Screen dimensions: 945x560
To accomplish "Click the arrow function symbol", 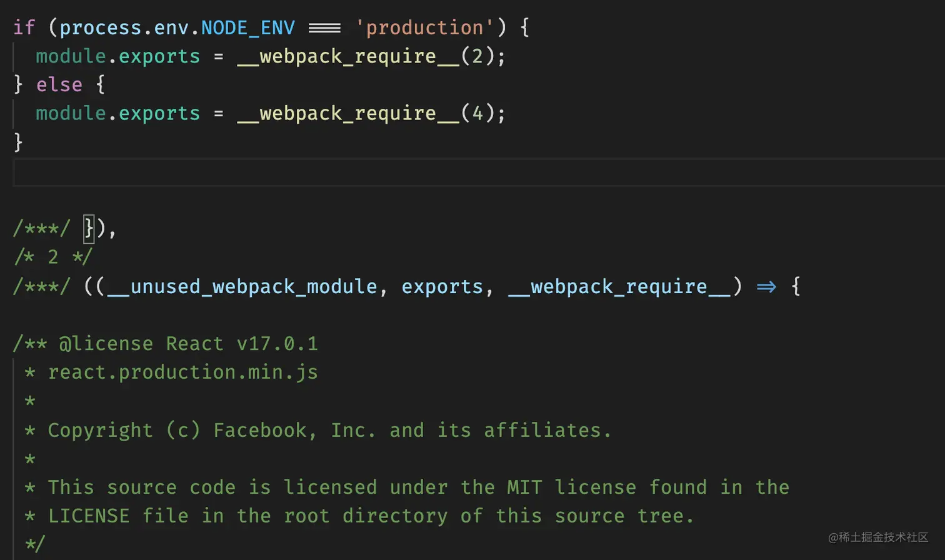I will coord(766,287).
